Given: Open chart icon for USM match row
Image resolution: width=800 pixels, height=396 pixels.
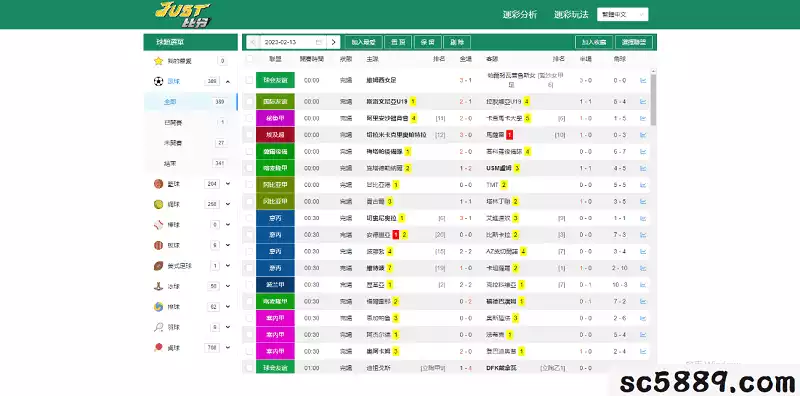Looking at the screenshot, I should 643,168.
